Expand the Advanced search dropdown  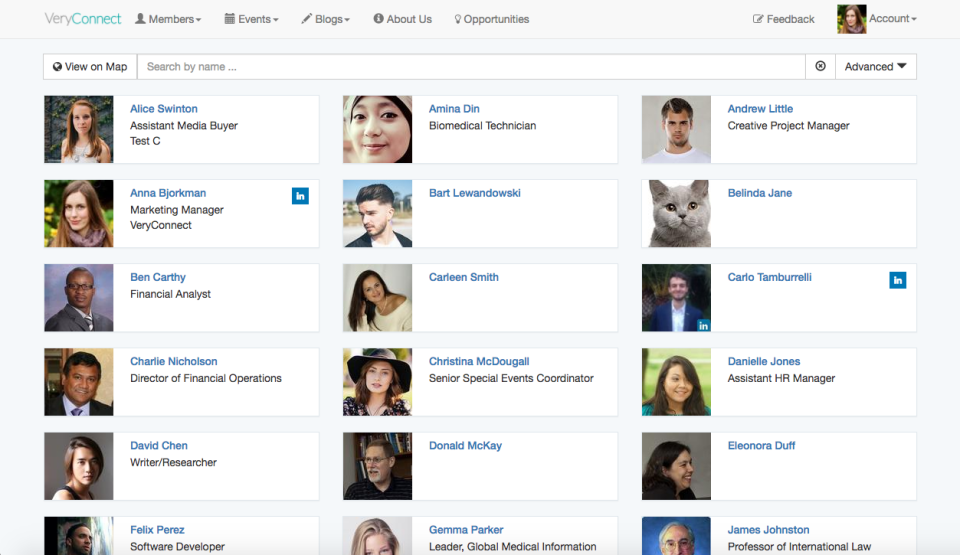coord(875,67)
